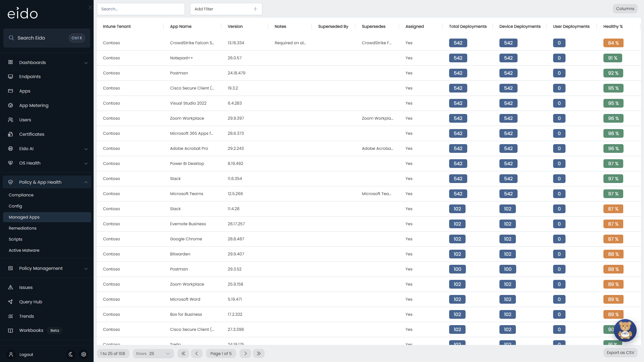
Task: Go to the first page
Action: coord(183,354)
